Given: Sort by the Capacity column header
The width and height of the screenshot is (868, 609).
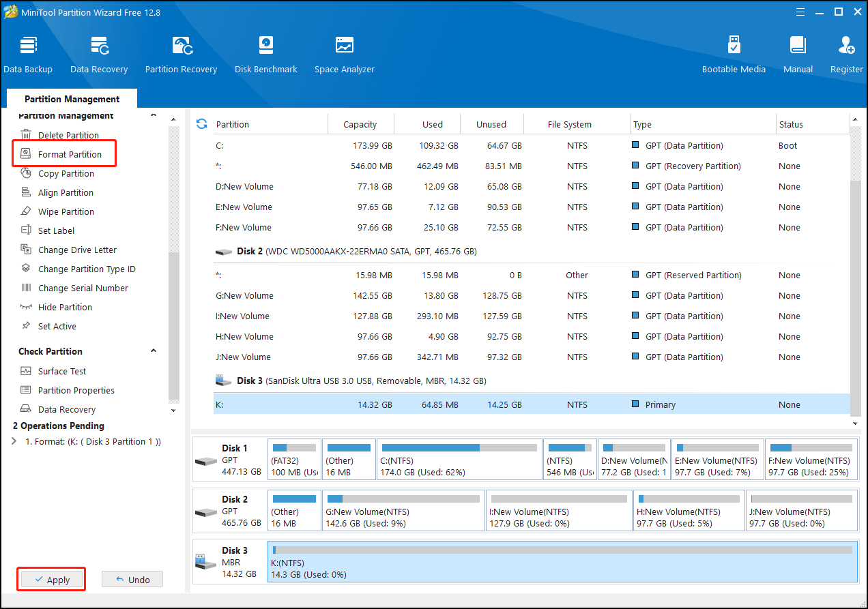Looking at the screenshot, I should [x=360, y=124].
